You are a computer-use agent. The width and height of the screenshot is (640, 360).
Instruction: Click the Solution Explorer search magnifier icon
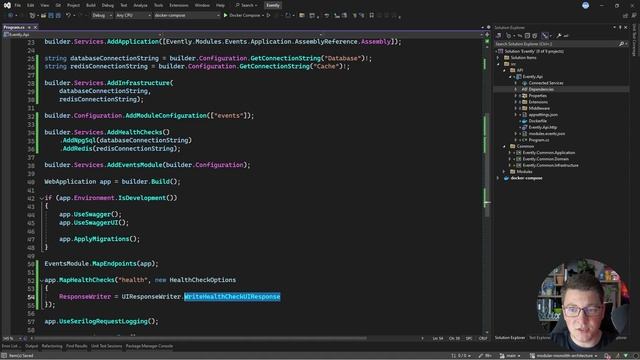tap(621, 44)
